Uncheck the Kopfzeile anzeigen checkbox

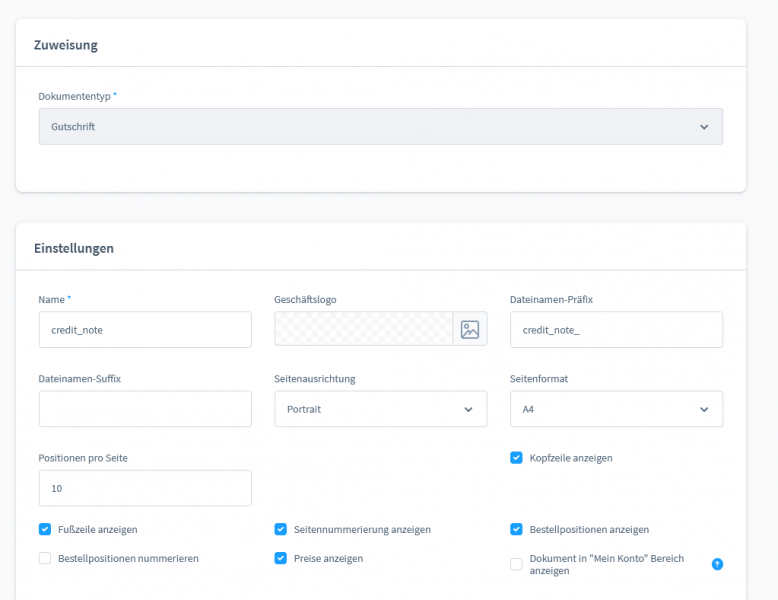[x=516, y=458]
